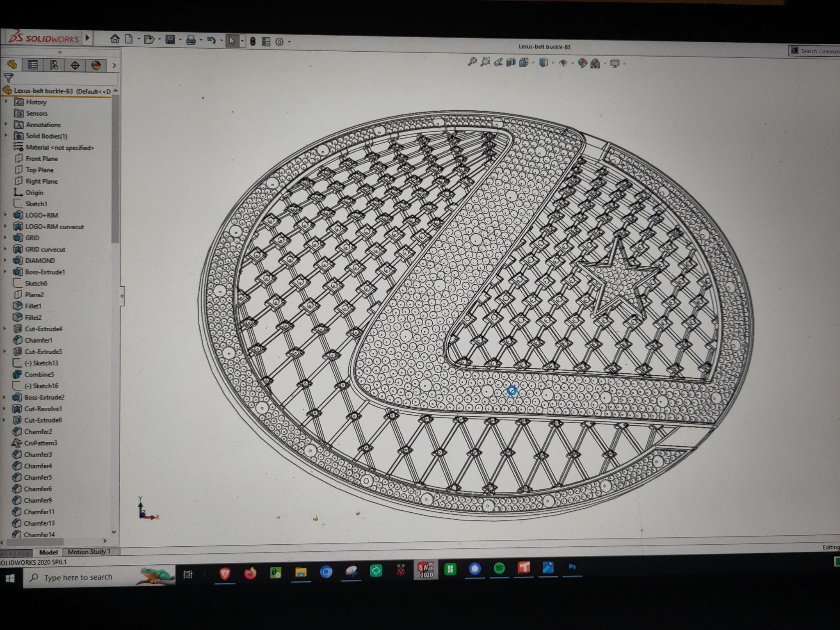Open Spotify from the taskbar
Screen dimensions: 840x630
(x=499, y=568)
